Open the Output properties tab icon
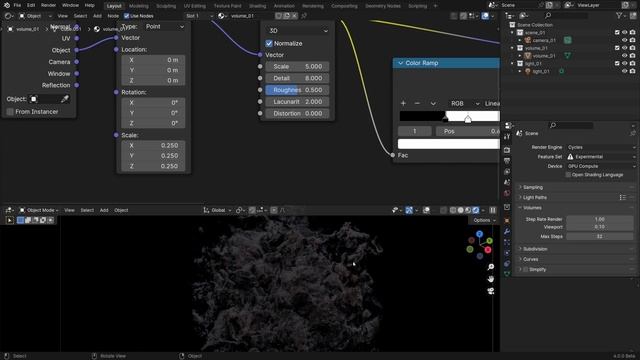The width and height of the screenshot is (640, 360). [x=507, y=161]
